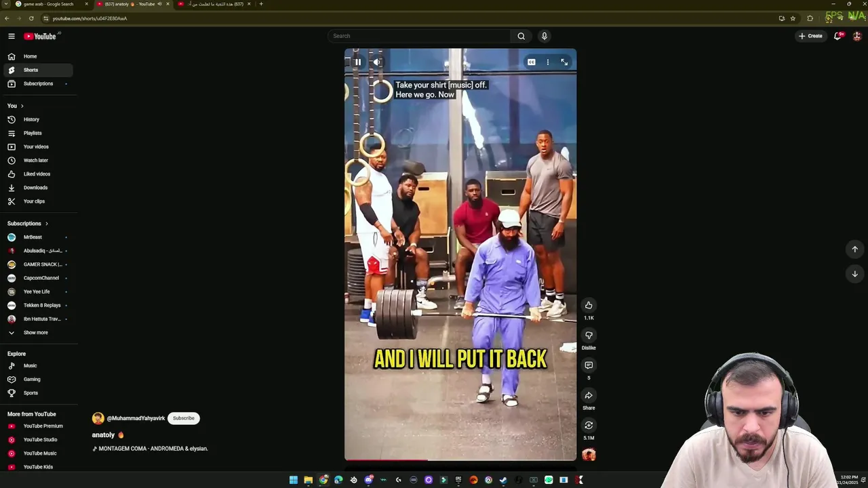Expand the You section chevron
This screenshot has height=488, width=868.
tap(22, 106)
